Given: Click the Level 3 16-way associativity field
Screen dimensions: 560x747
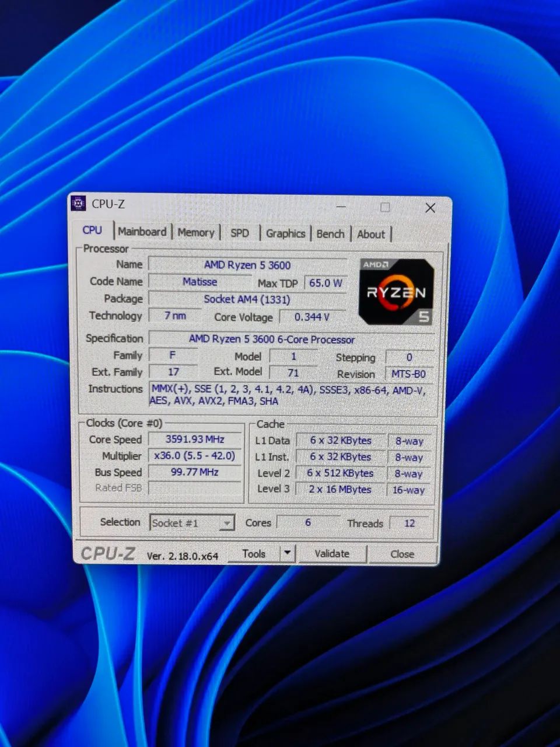Looking at the screenshot, I should coord(409,490).
